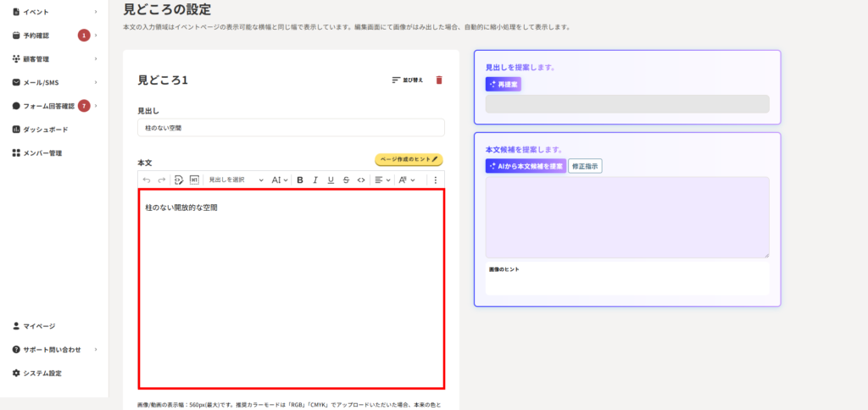868x410 pixels.
Task: Open the 見出しを選択 heading dropdown
Action: 236,180
